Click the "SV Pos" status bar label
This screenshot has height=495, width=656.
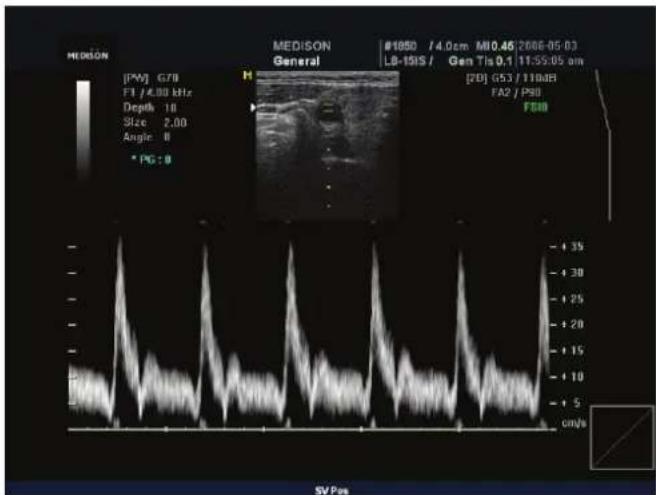pos(332,490)
